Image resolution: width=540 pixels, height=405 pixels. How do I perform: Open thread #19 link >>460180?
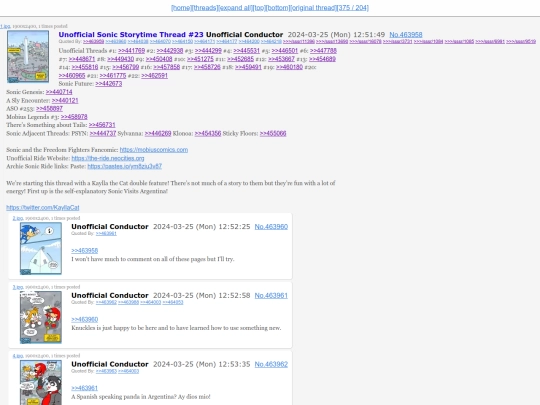click(x=289, y=67)
